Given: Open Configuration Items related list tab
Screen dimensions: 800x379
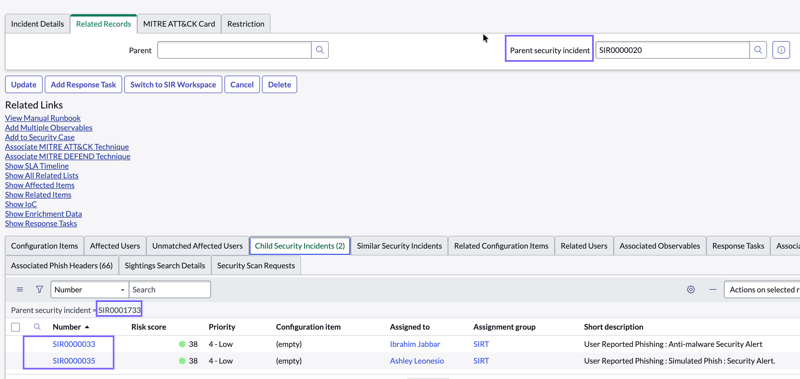Looking at the screenshot, I should (x=44, y=246).
